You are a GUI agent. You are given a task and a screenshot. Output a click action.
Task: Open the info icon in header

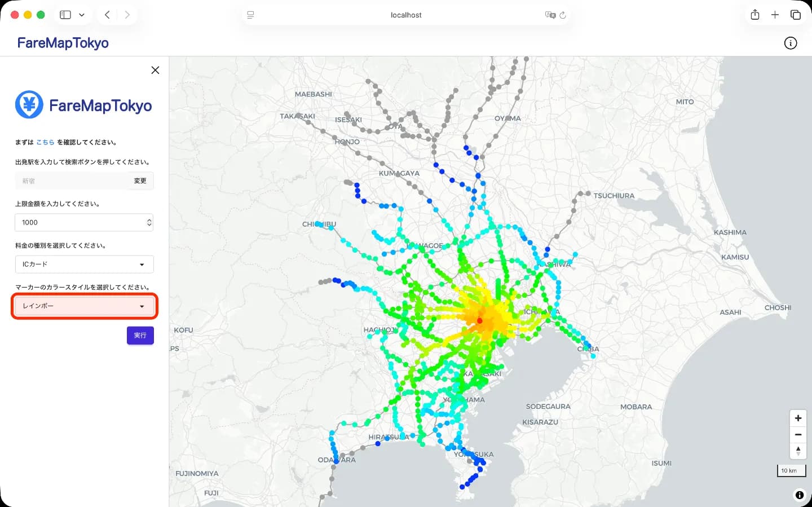(x=791, y=43)
